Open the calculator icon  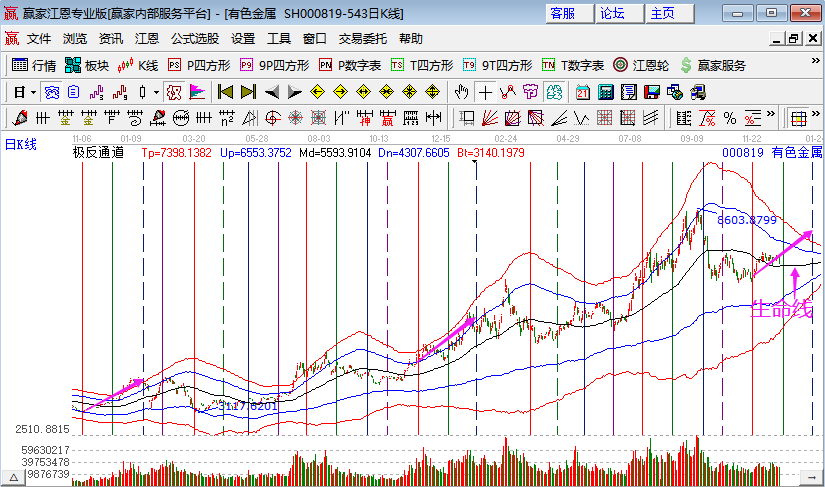coord(606,93)
